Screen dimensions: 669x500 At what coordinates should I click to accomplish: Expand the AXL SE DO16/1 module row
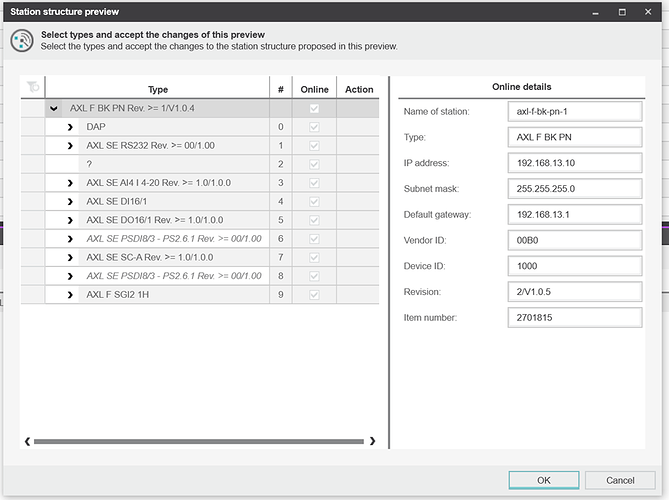tap(71, 220)
